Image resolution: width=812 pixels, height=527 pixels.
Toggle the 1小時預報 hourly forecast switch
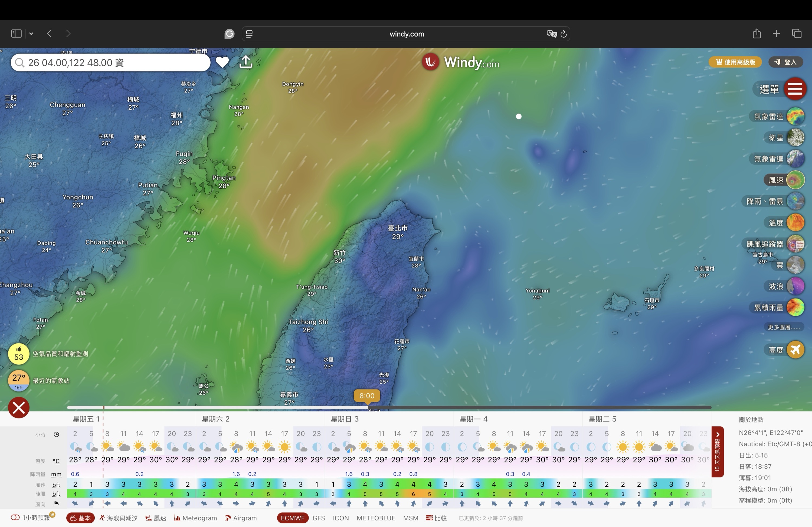click(15, 518)
